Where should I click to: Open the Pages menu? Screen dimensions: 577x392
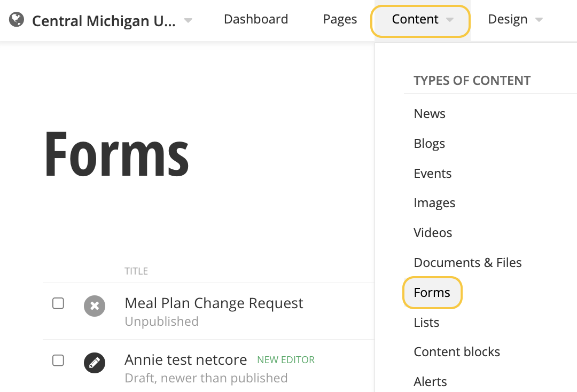340,19
